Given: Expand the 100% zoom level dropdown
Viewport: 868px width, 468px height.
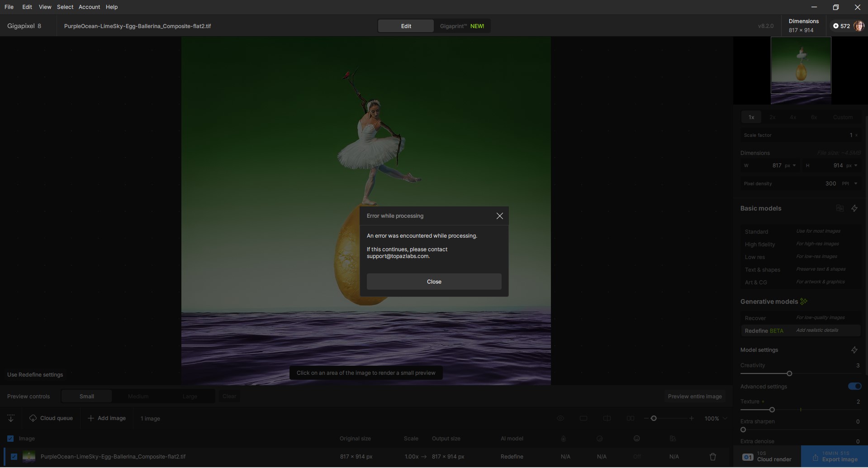Looking at the screenshot, I should (x=725, y=418).
